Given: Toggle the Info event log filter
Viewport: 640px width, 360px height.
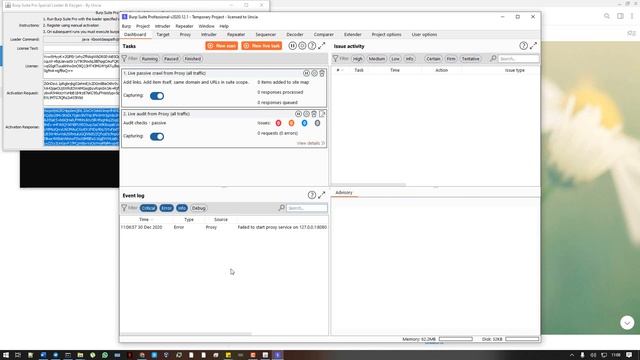Looking at the screenshot, I should click(x=182, y=208).
